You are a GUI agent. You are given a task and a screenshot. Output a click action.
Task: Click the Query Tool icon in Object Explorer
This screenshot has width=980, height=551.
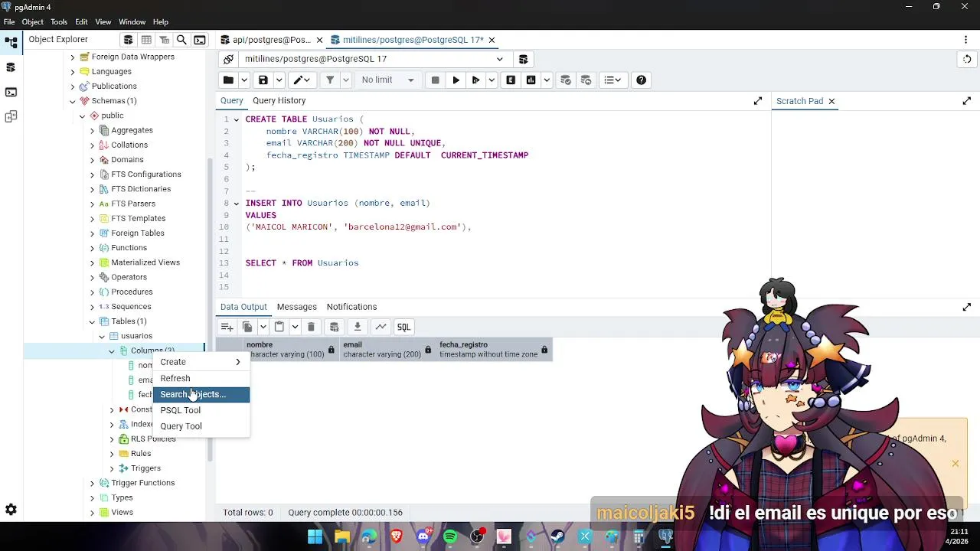128,40
